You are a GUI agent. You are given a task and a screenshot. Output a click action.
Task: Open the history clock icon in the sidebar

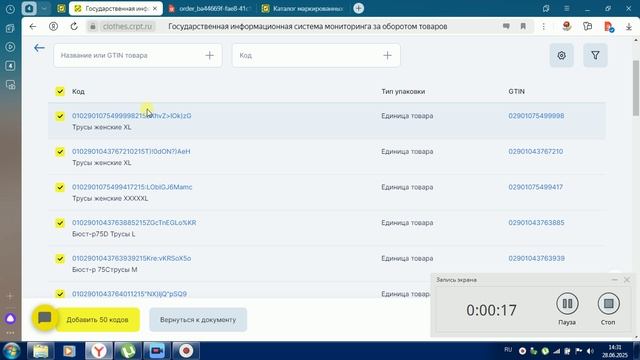(10, 9)
